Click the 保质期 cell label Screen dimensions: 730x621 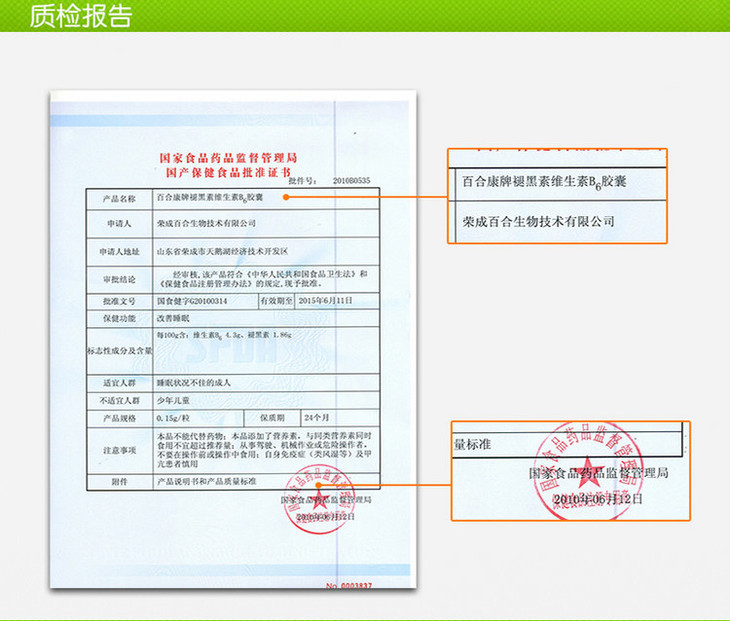pyautogui.click(x=272, y=418)
